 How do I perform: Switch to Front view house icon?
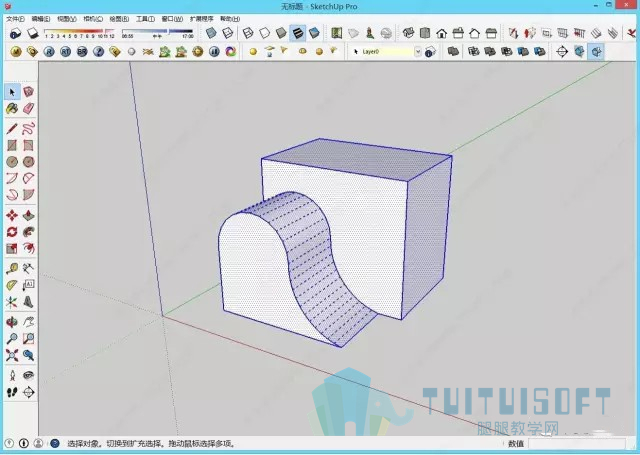[x=441, y=33]
